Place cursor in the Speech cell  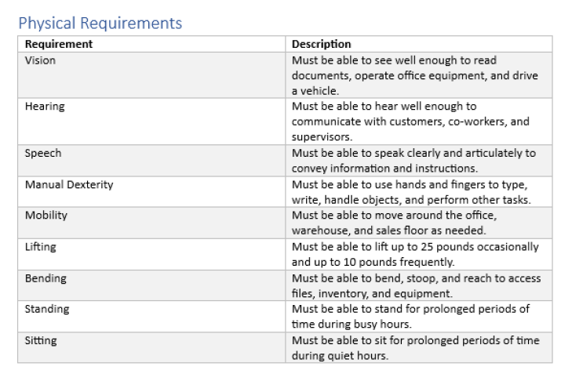pyautogui.click(x=43, y=153)
